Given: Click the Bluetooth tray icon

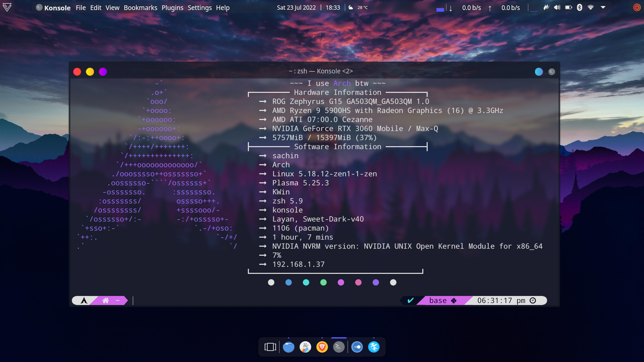Looking at the screenshot, I should pos(579,7).
